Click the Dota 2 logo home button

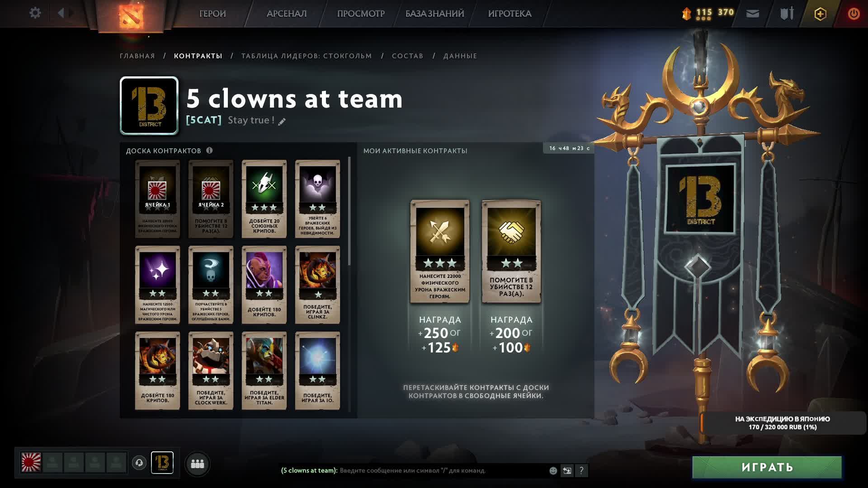pos(131,15)
